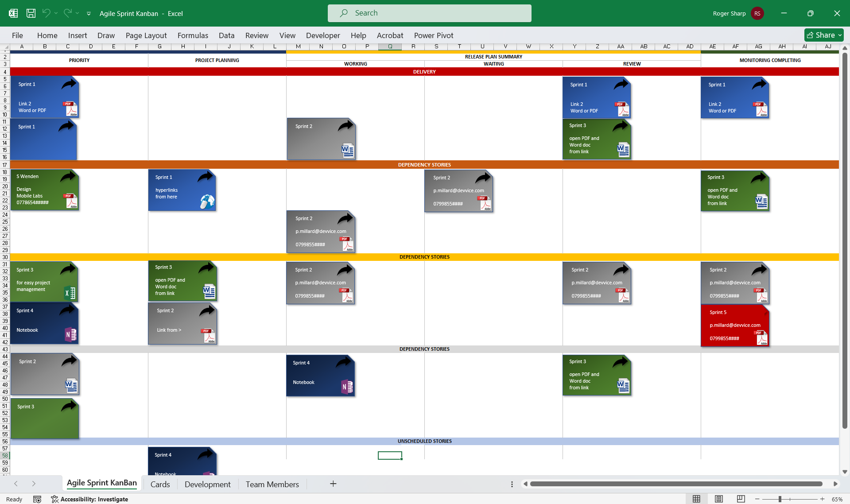Click the next sheet navigation arrow
This screenshot has height=504, width=850.
coord(34,484)
